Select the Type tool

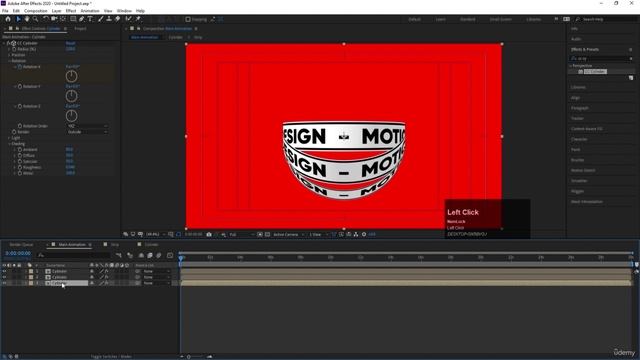tap(90, 19)
